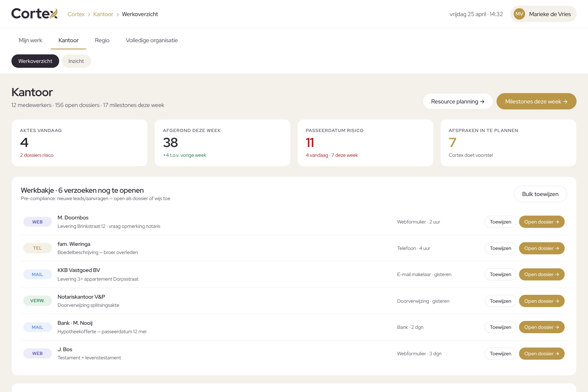Select the VERW. badge for Notariskantoor V&P
This screenshot has height=392, width=588.
[38, 301]
